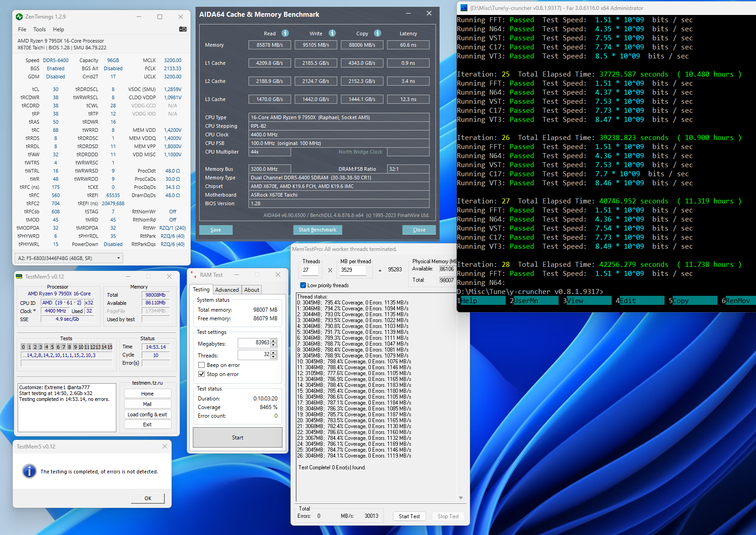This screenshot has width=756, height=535.
Task: Open the Tools menu in ZenTimings
Action: point(39,29)
